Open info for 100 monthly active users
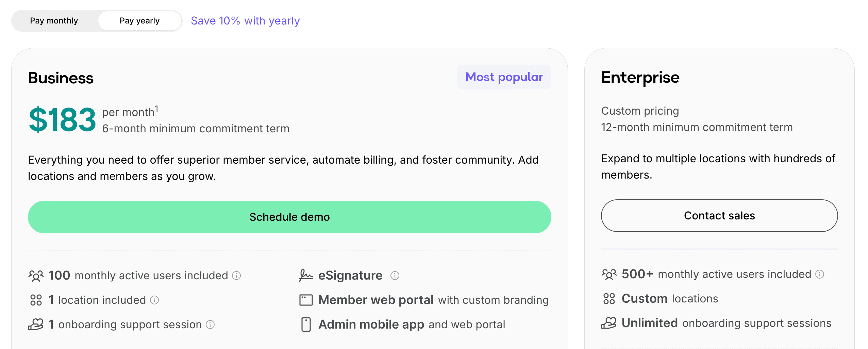The image size is (868, 349). 236,276
